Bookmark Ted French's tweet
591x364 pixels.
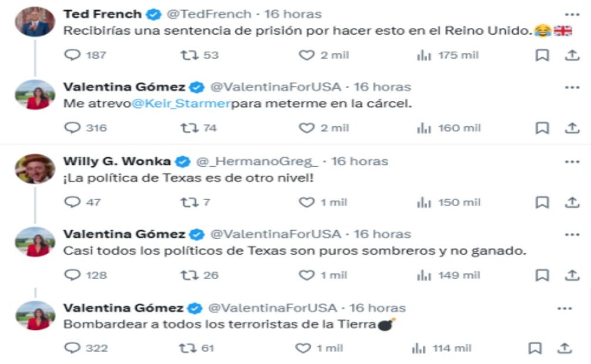point(542,55)
